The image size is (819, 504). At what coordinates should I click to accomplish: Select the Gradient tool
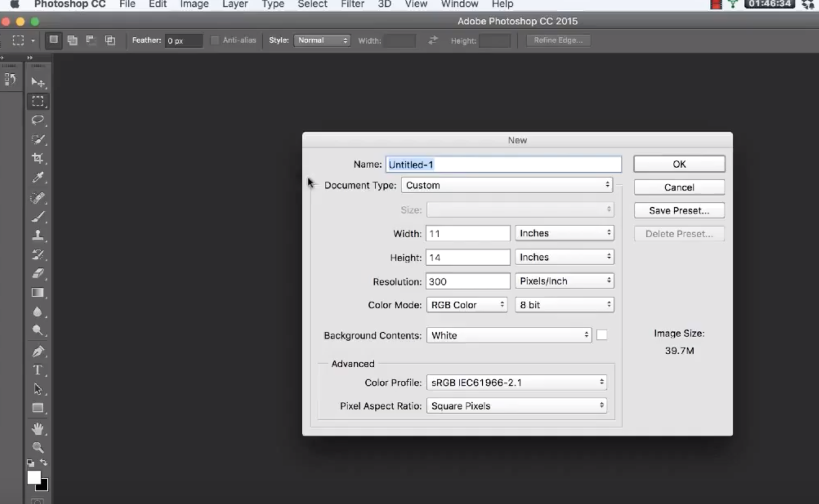click(x=38, y=293)
